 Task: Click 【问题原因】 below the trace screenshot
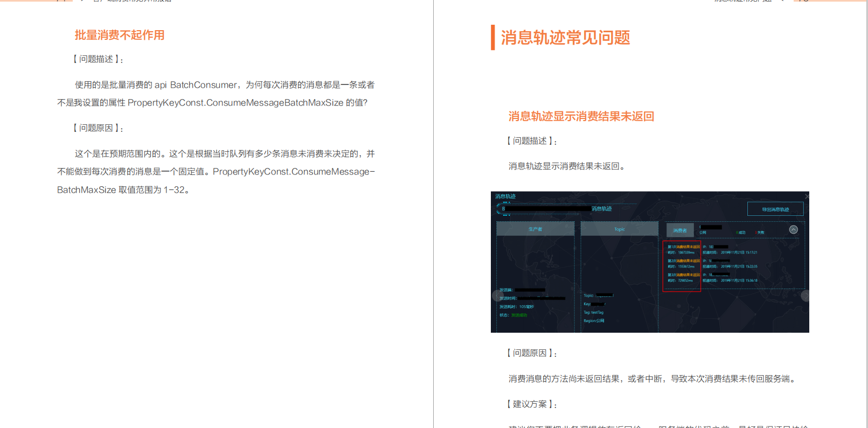coord(532,353)
